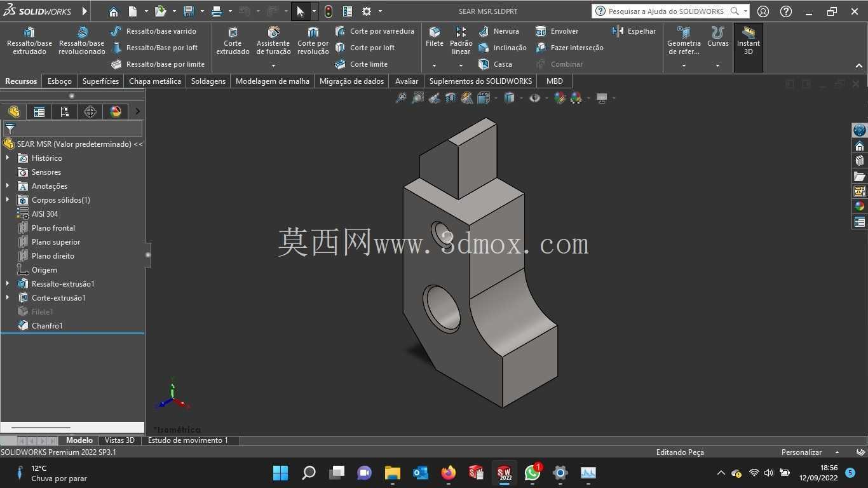Click Personalizar in the status bar

click(x=801, y=452)
